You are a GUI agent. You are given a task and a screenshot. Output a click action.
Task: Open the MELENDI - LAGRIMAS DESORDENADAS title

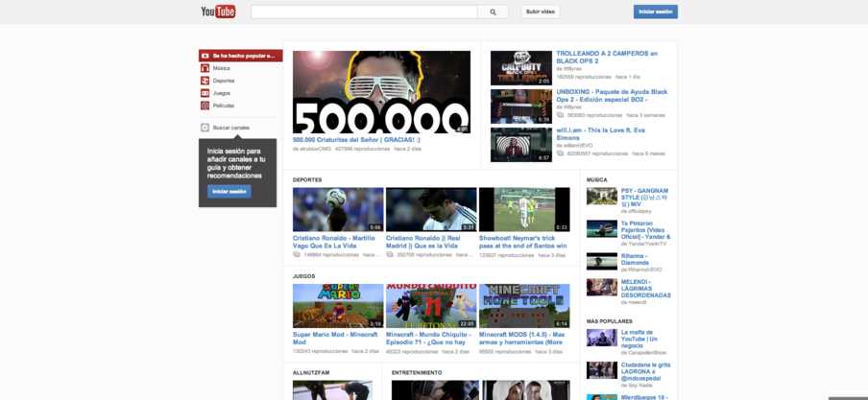coord(646,288)
